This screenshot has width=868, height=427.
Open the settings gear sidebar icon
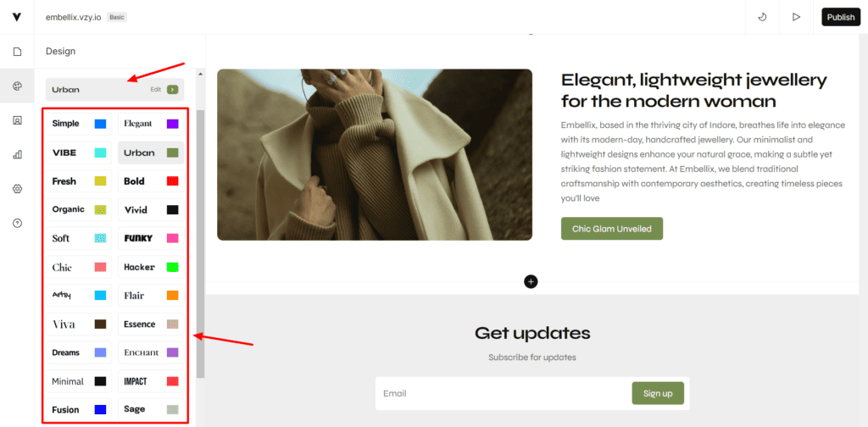(x=17, y=189)
